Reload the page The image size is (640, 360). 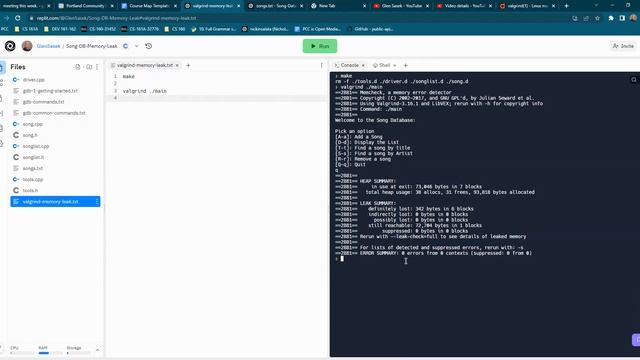click(x=18, y=18)
